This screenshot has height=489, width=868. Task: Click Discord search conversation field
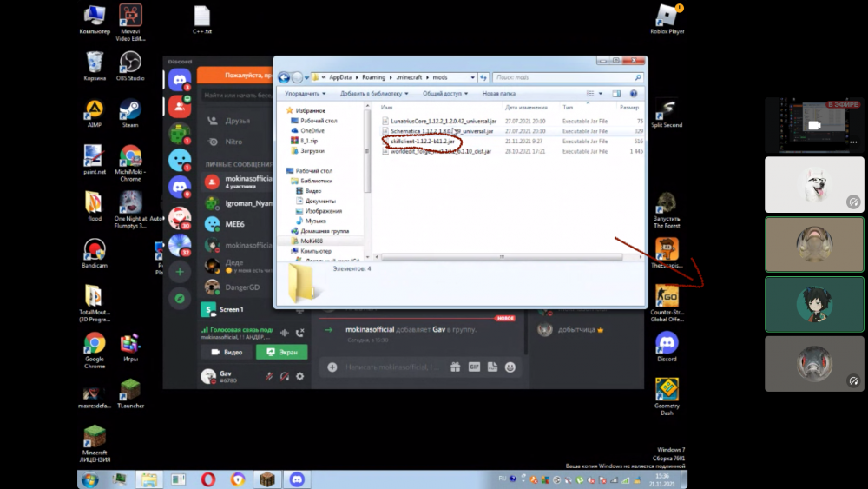(238, 95)
